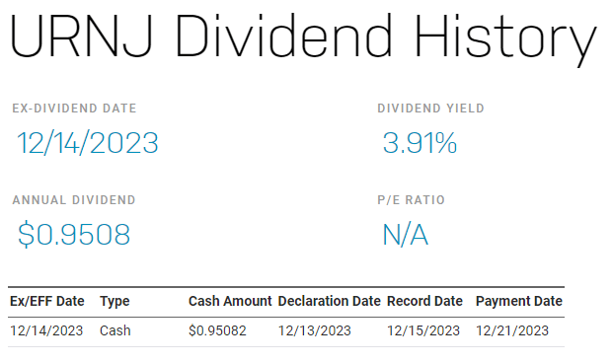Click the ANNUAL DIVIDEND label
This screenshot has height=364, width=612.
click(x=74, y=199)
